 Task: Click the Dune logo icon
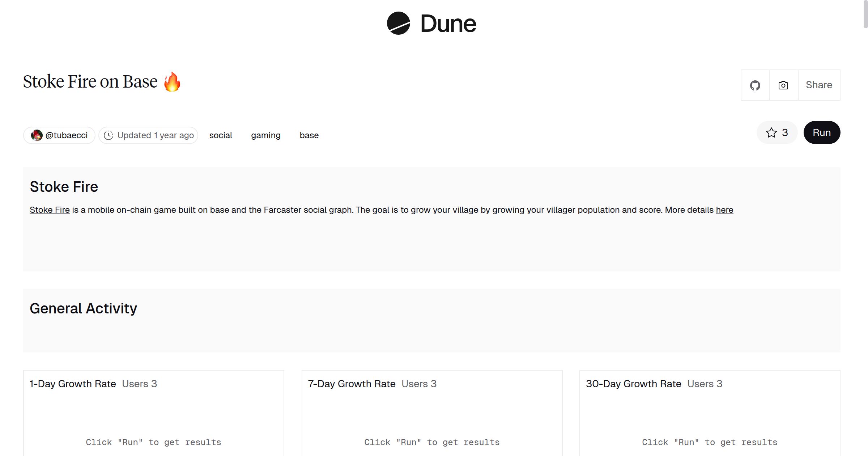[x=398, y=23]
